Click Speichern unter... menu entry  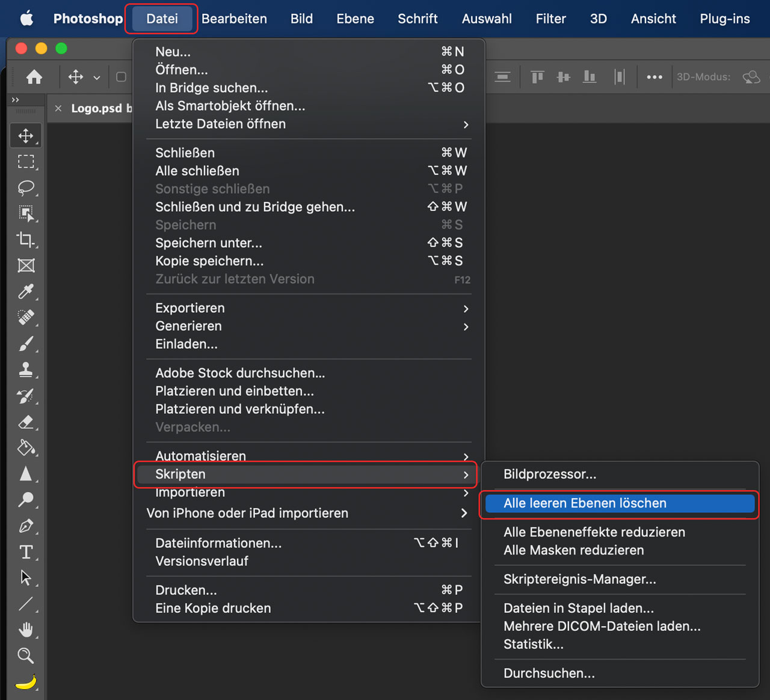pos(209,243)
